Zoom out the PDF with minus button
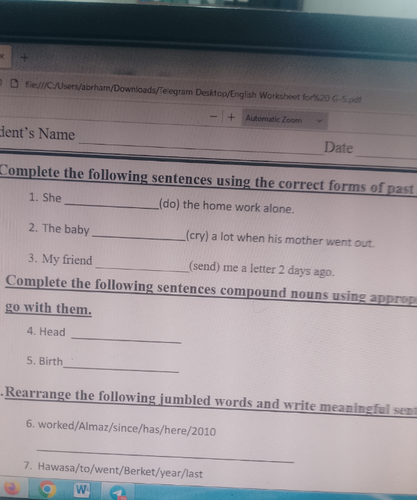Image resolution: width=417 pixels, height=500 pixels. pyautogui.click(x=213, y=117)
